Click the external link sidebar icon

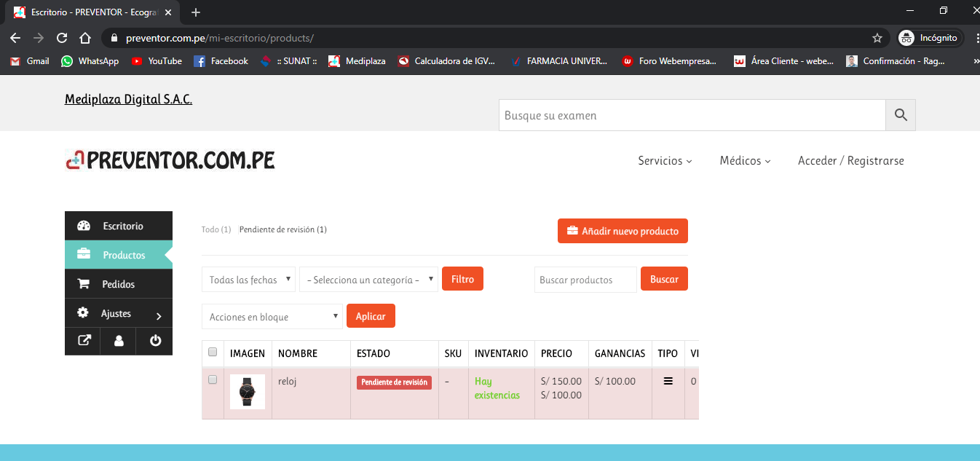coord(83,340)
